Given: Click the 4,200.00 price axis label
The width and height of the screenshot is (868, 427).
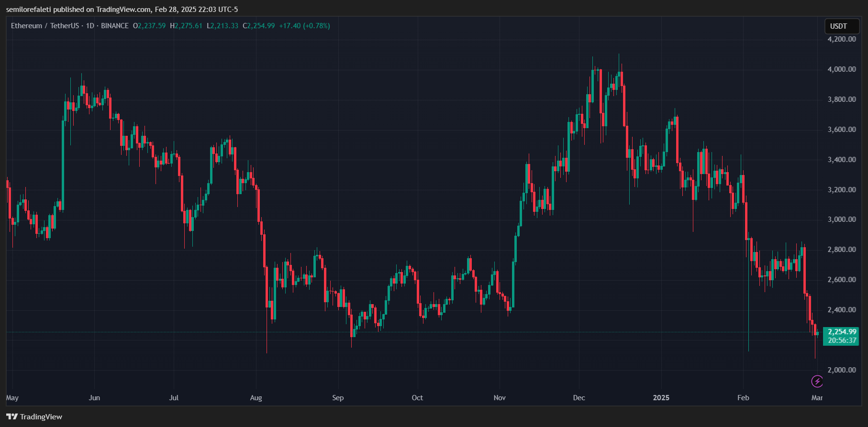Looking at the screenshot, I should (x=842, y=39).
